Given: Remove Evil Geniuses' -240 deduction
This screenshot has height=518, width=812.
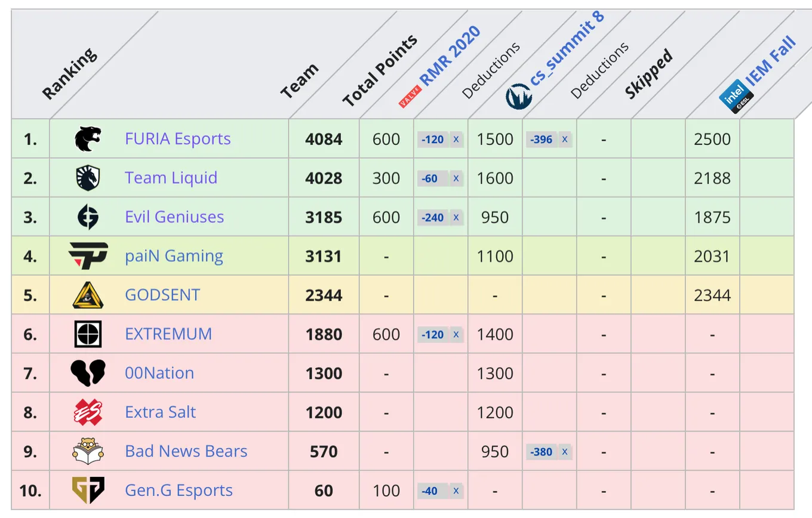Looking at the screenshot, I should (456, 218).
